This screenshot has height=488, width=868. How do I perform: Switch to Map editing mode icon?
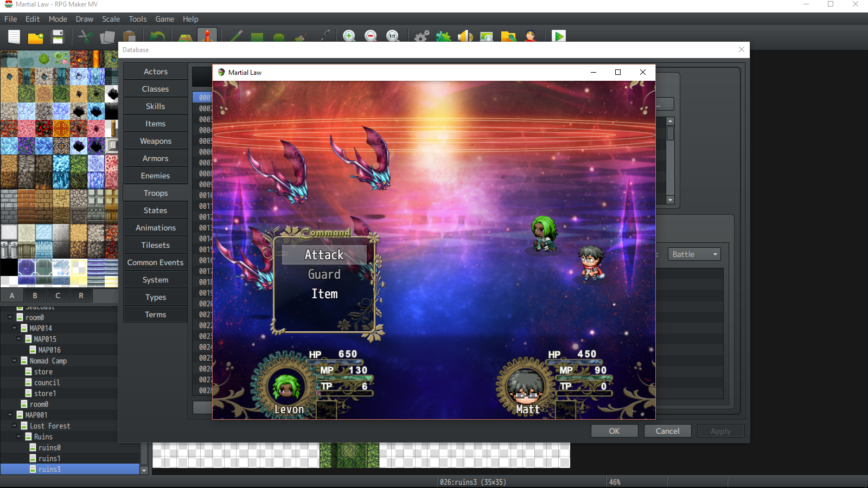[x=186, y=37]
